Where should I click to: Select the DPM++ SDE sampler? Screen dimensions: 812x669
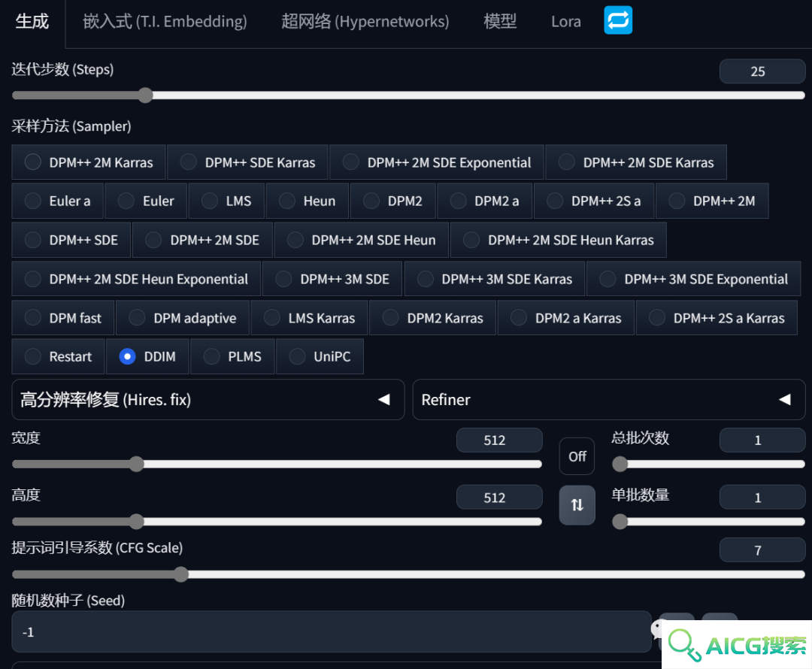(71, 240)
